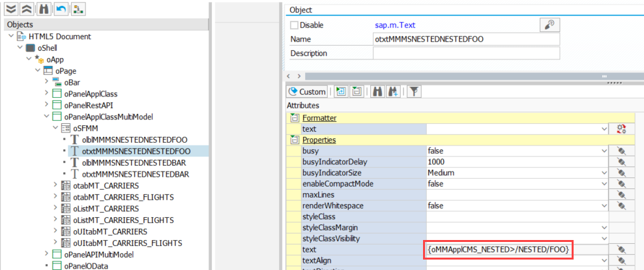Viewport: 644px width, 270px height.
Task: Click the right scroll arrow under Object panel
Action: [299, 76]
